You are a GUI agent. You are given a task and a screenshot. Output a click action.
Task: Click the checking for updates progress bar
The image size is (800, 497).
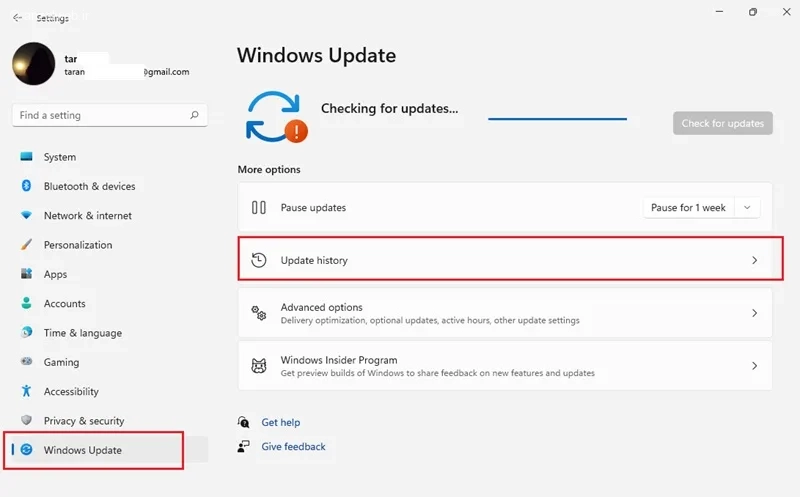point(557,119)
